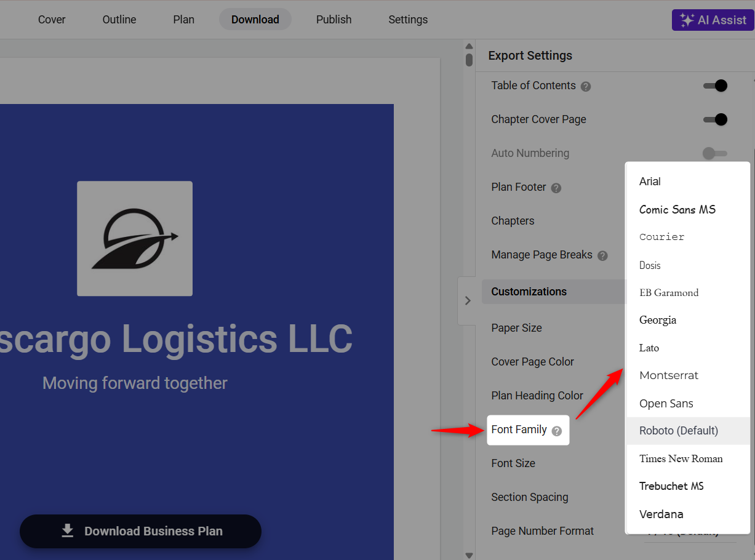Click the Logistics LLC cover title
The height and width of the screenshot is (560, 755).
coord(177,339)
